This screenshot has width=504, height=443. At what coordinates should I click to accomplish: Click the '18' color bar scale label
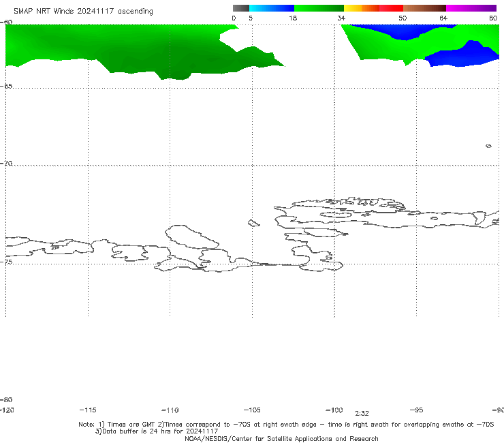pyautogui.click(x=293, y=18)
